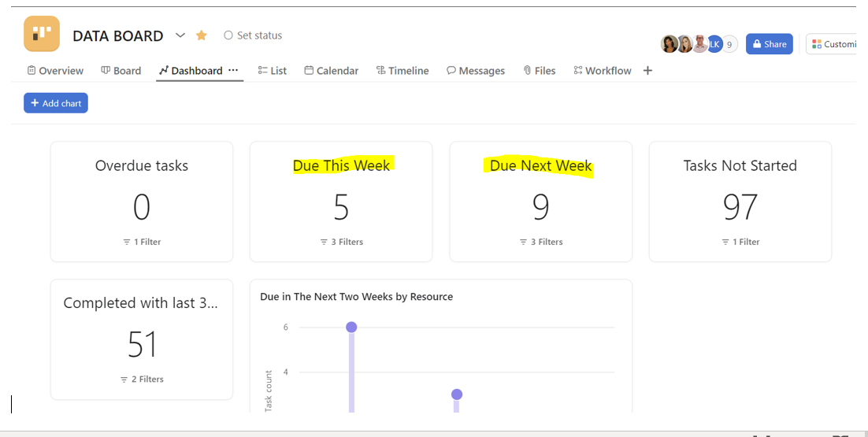Open the Due Next Week card title
Screen dimensions: 868x437
[541, 165]
